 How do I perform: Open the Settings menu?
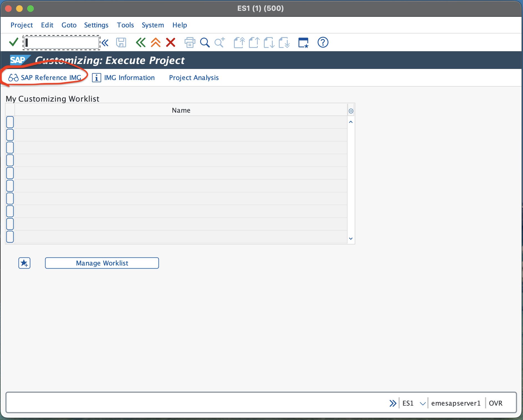pos(96,25)
